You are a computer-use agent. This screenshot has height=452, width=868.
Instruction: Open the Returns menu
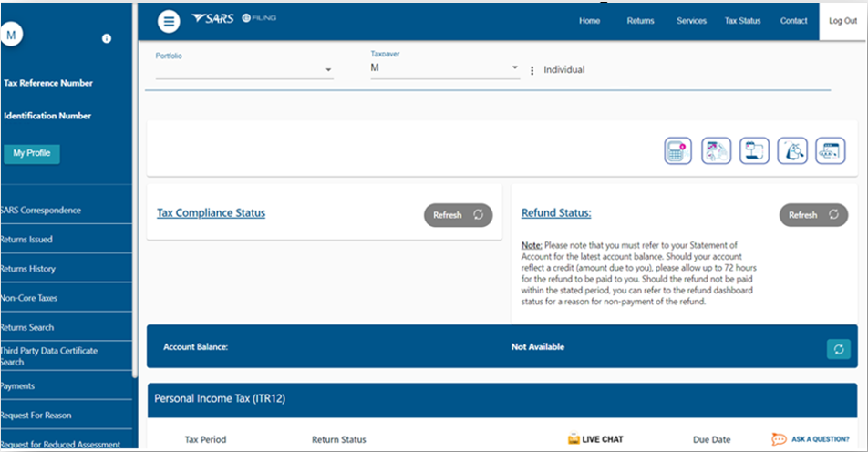pyautogui.click(x=640, y=21)
